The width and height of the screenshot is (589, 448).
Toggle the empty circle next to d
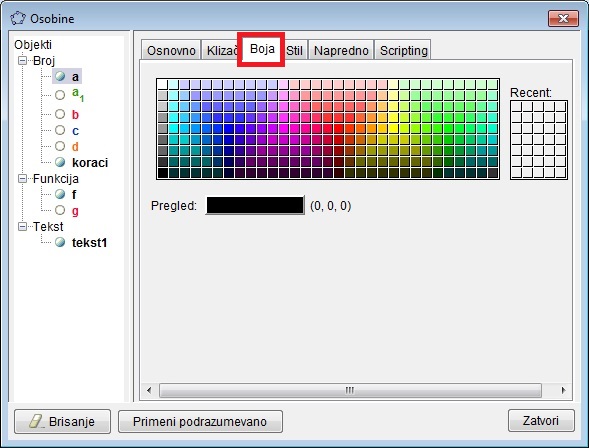tap(60, 146)
